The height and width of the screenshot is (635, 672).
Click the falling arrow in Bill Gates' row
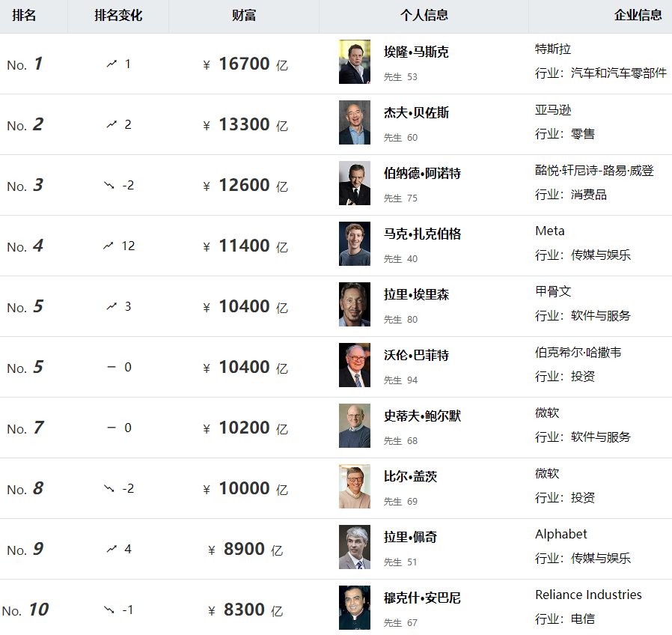[109, 489]
